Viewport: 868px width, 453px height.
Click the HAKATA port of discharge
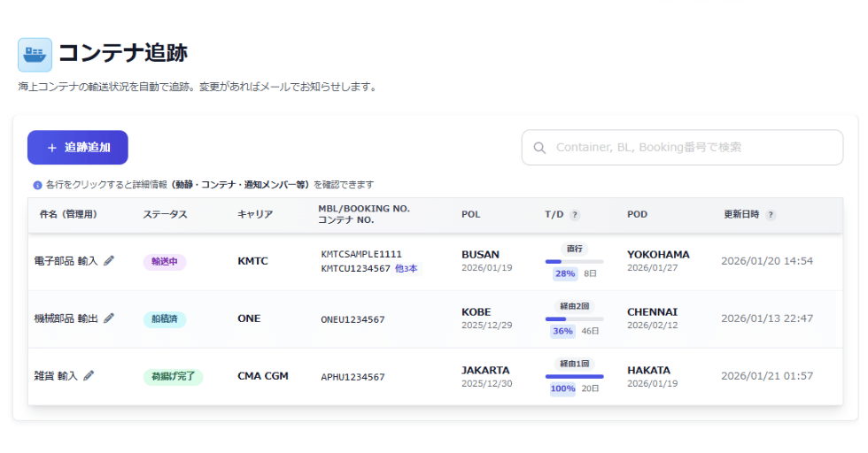(x=648, y=370)
